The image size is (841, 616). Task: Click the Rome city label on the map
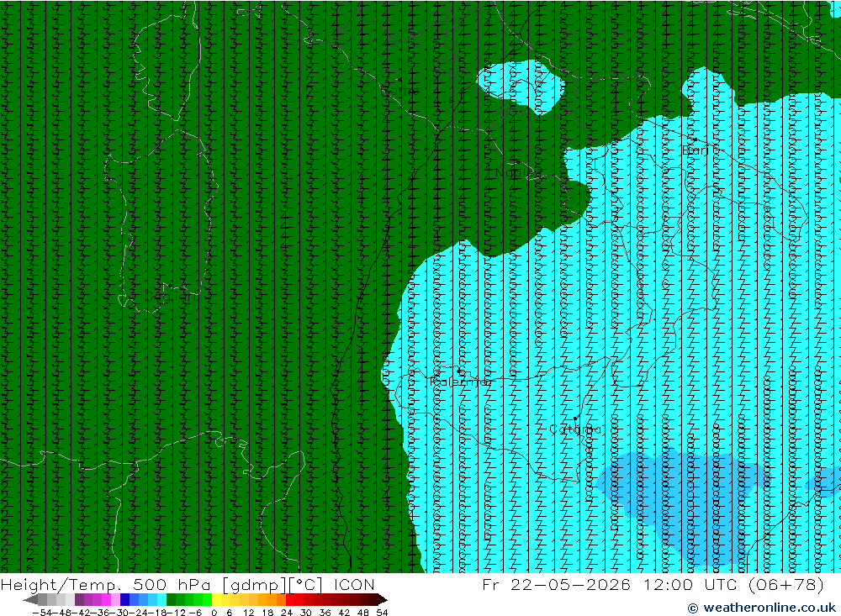tap(399, 91)
